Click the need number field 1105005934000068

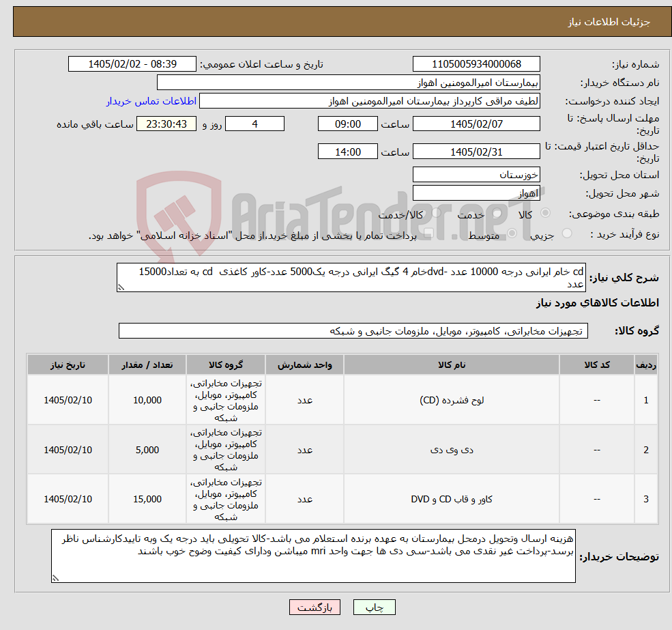(476, 64)
